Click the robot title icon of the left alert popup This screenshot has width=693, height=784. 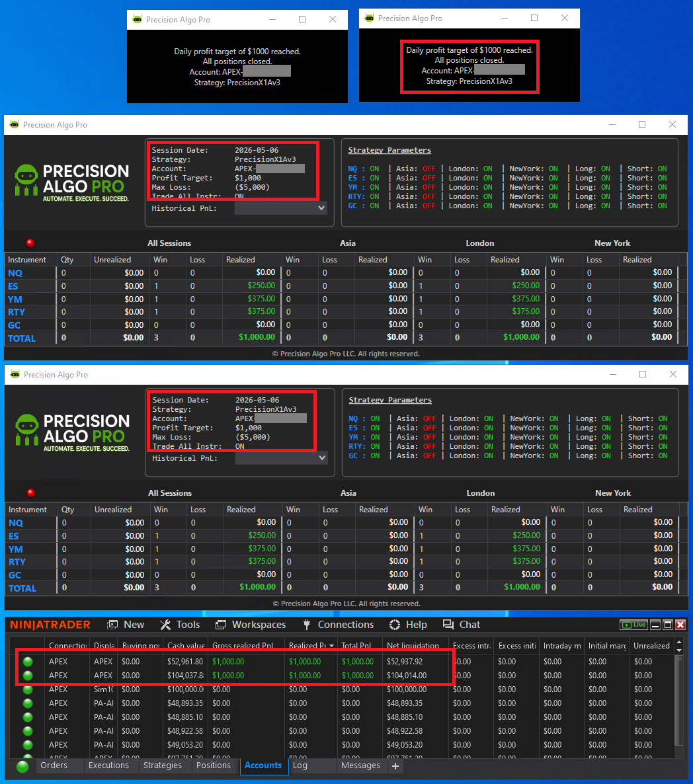tap(137, 19)
